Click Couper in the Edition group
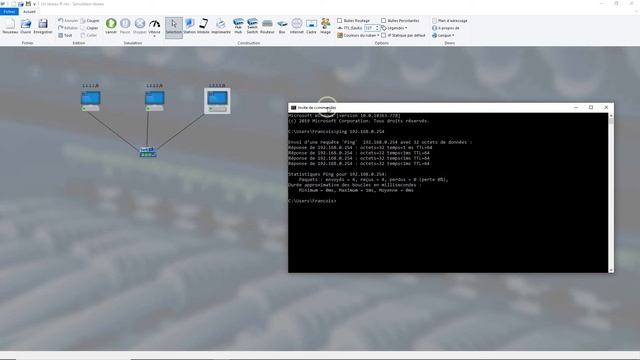 pos(90,20)
